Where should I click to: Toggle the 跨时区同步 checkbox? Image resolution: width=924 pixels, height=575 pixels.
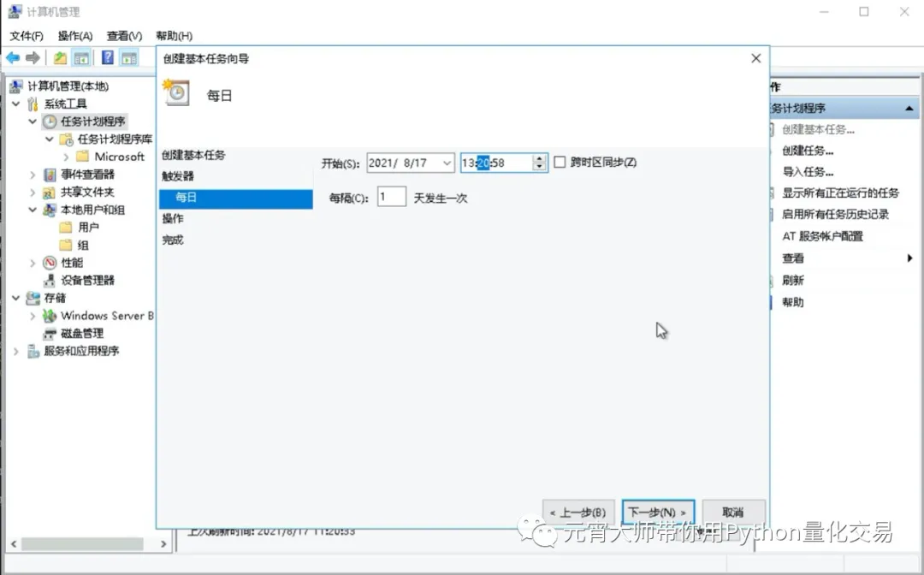coord(560,162)
